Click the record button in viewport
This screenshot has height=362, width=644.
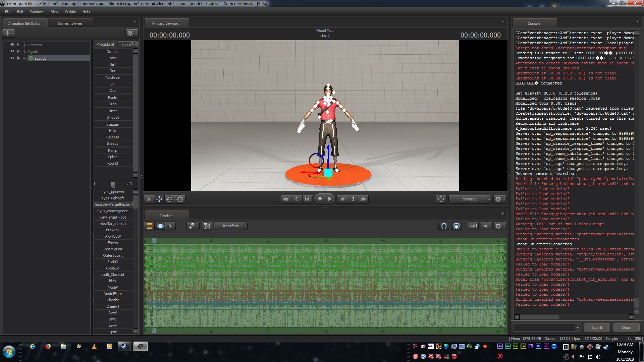click(x=320, y=199)
